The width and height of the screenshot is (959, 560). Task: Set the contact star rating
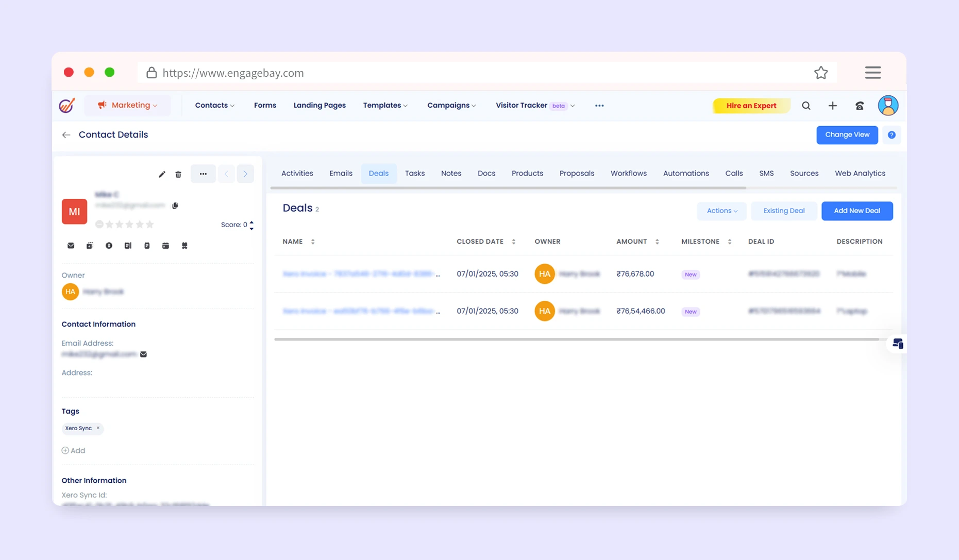pyautogui.click(x=129, y=224)
